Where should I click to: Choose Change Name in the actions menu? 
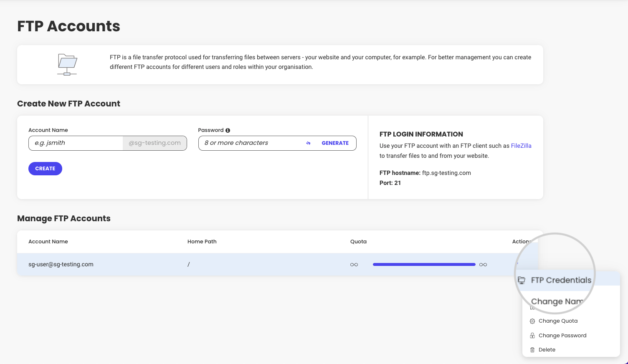pyautogui.click(x=557, y=301)
